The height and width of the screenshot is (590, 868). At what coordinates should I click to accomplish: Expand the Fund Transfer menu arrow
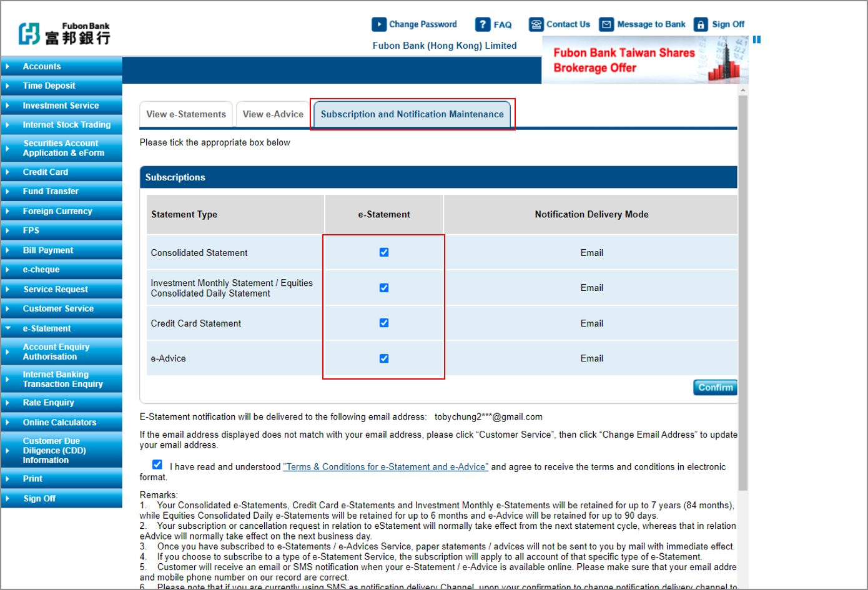[7, 191]
